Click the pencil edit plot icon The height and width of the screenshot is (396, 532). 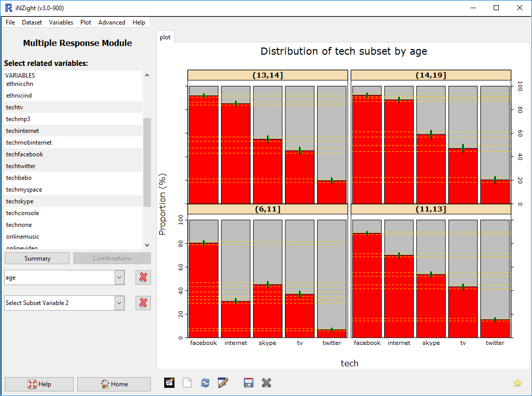pyautogui.click(x=223, y=383)
